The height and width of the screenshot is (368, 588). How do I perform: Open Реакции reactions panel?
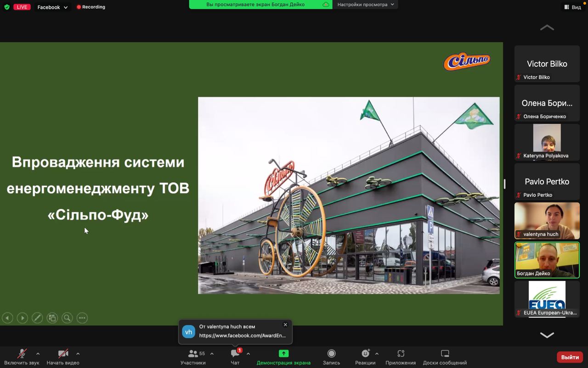click(x=365, y=357)
